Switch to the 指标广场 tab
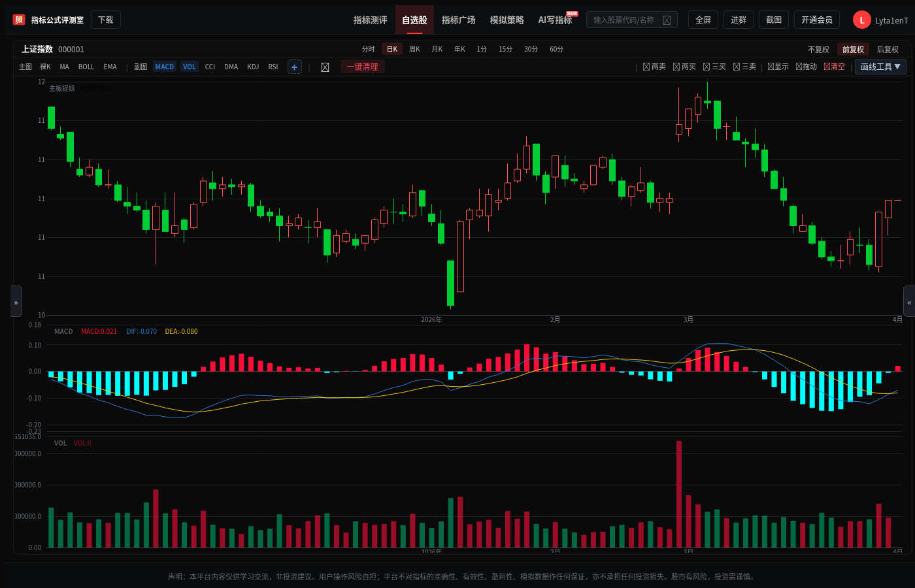The height and width of the screenshot is (588, 915). (x=458, y=20)
